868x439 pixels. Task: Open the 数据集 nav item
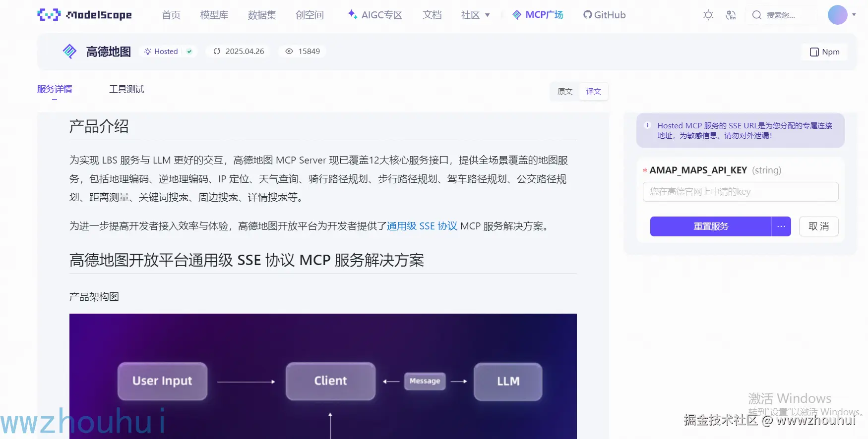(x=262, y=15)
